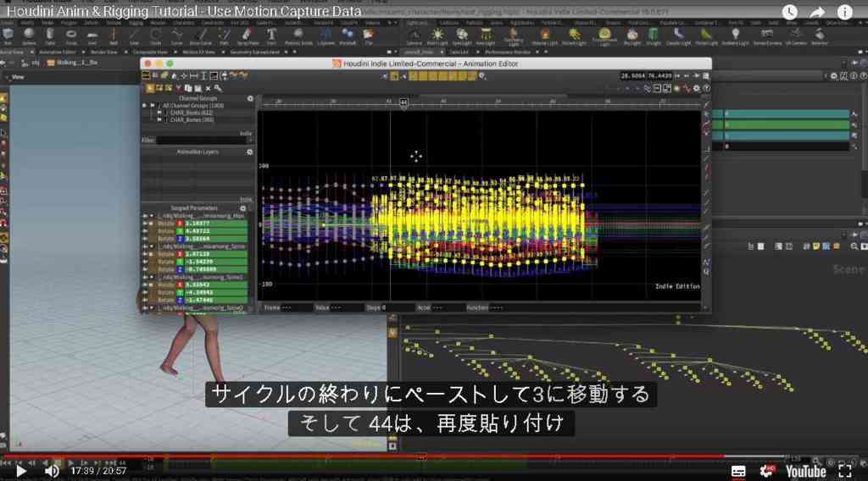
Task: Click the copy icon in Animation Editor toolbar
Action: (188, 88)
